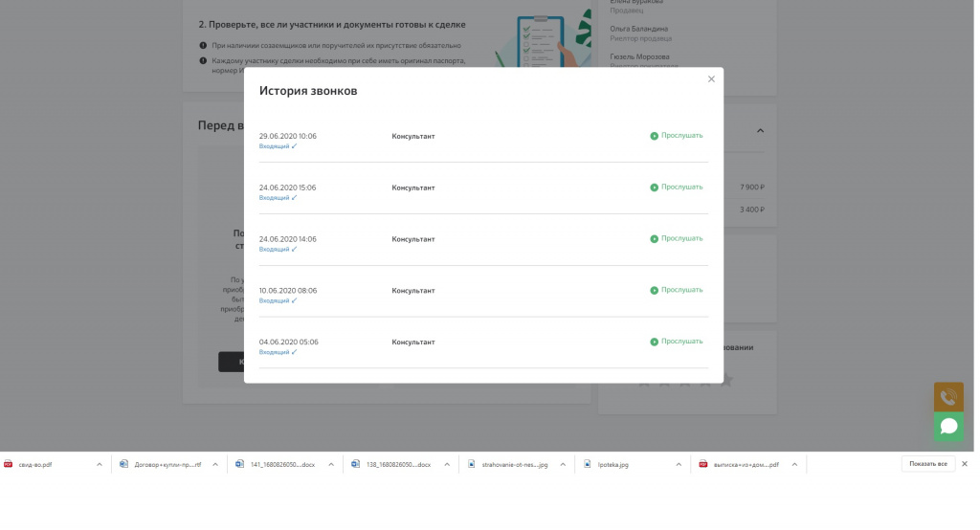980x530 pixels.
Task: Expand options arrow for 138_1680826050 docx download
Action: [x=447, y=464]
